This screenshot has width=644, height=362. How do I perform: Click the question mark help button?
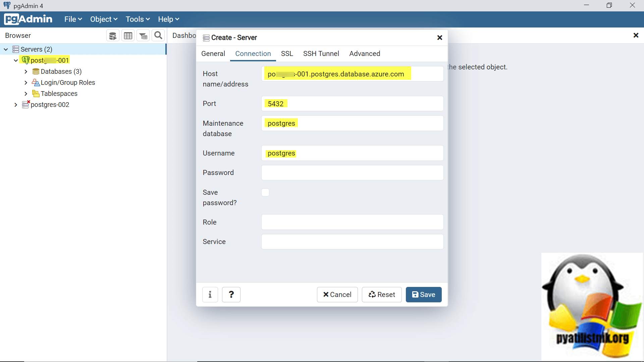(231, 295)
